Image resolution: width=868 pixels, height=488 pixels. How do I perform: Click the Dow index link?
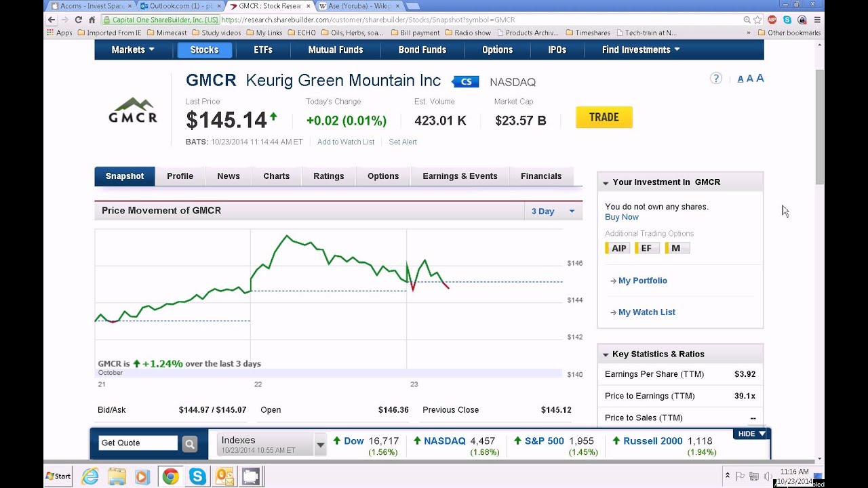pyautogui.click(x=354, y=441)
